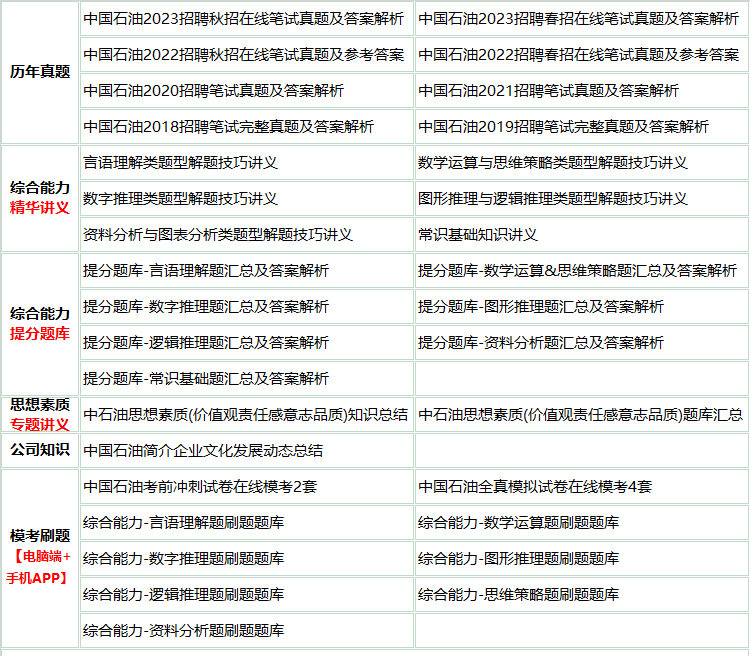Click 综合能力-言语理解题刷题题库

pos(183,523)
